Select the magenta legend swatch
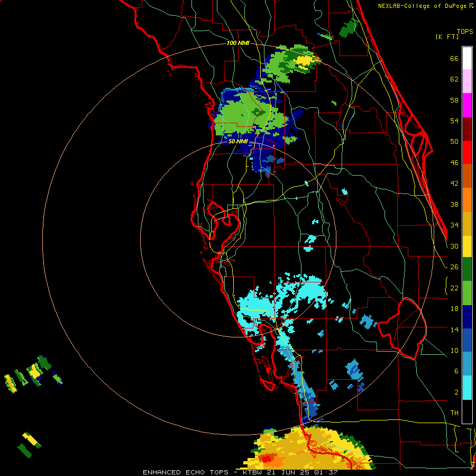The height and width of the screenshot is (476, 476). coord(467,105)
